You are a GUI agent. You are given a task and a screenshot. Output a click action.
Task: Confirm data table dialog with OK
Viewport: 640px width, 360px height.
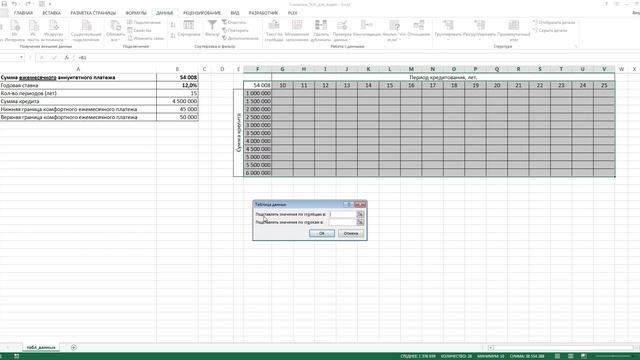(x=322, y=233)
